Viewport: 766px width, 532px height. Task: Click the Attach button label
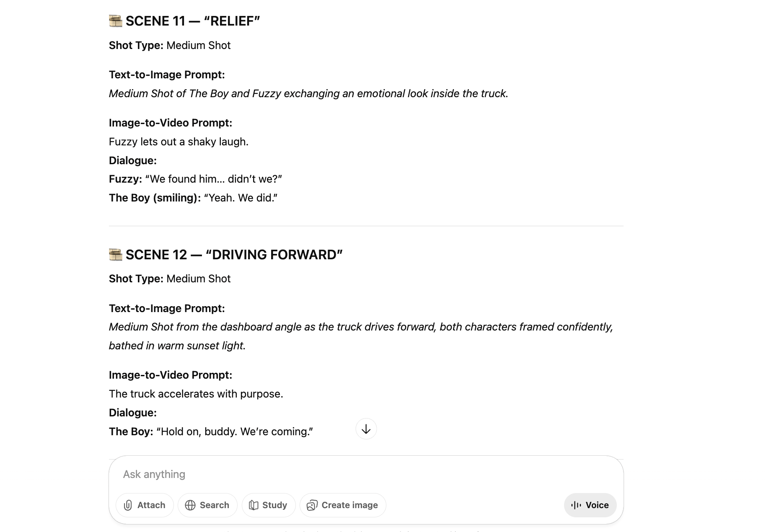[151, 505]
